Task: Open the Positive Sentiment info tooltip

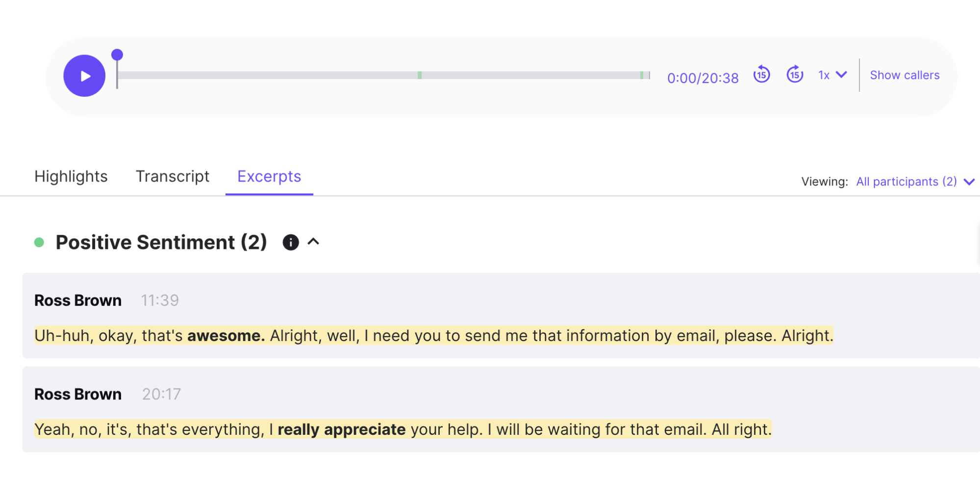Action: pos(290,242)
